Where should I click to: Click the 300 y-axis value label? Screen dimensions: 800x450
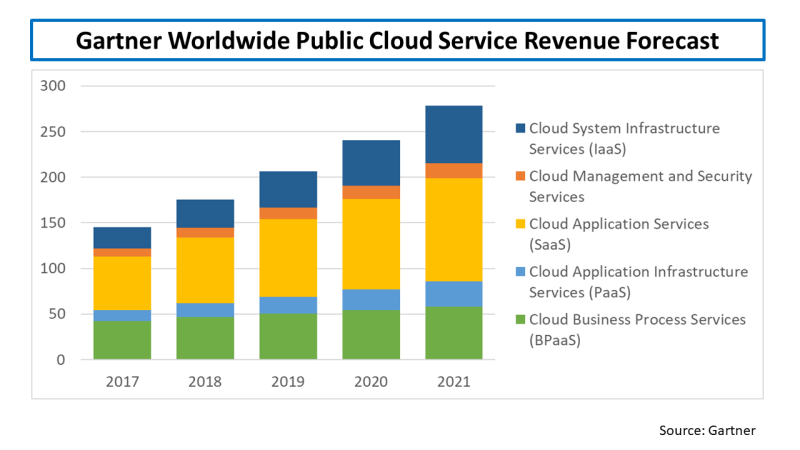tap(52, 86)
